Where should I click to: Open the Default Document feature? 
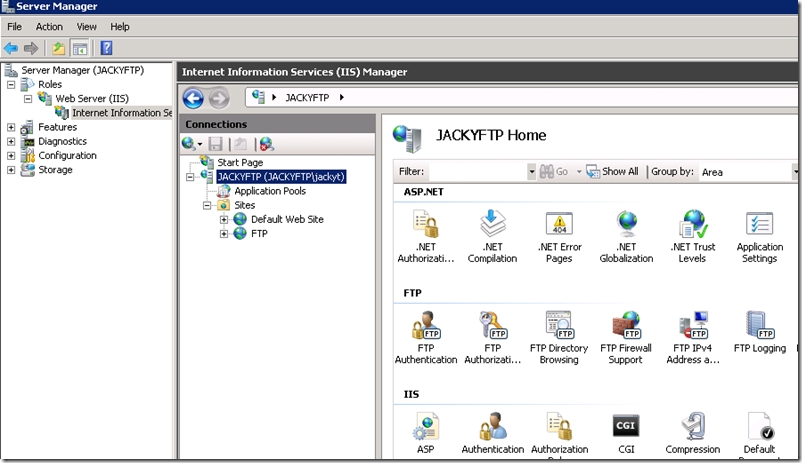pos(760,434)
